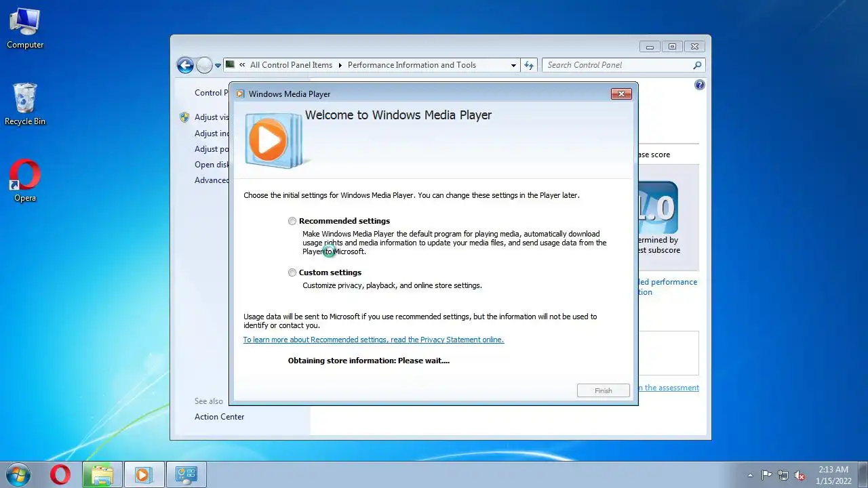The image size is (868, 488).
Task: Open the Windows Start menu
Action: [18, 474]
